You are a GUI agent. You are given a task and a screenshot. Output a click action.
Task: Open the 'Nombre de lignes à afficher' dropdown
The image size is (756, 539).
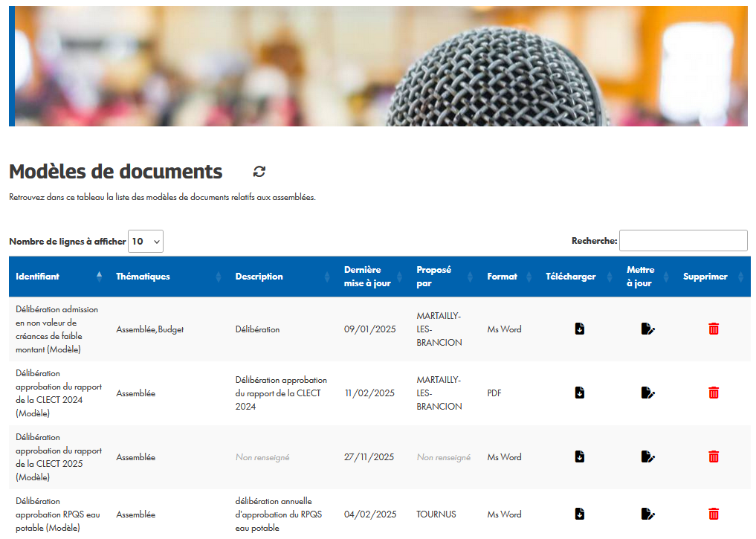(146, 241)
